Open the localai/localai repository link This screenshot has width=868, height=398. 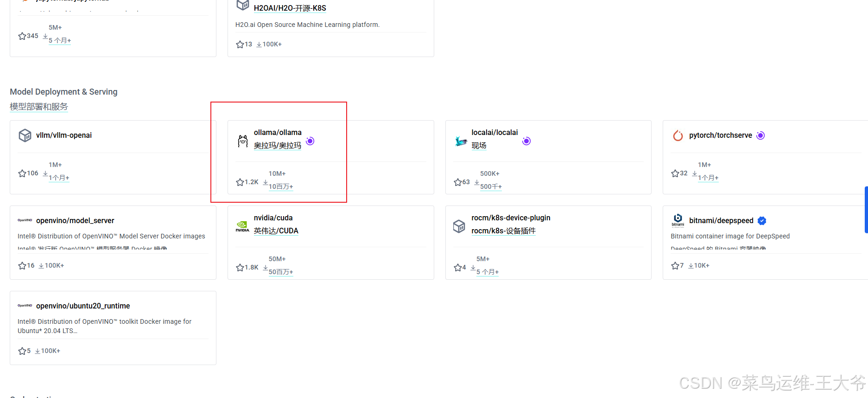point(494,133)
